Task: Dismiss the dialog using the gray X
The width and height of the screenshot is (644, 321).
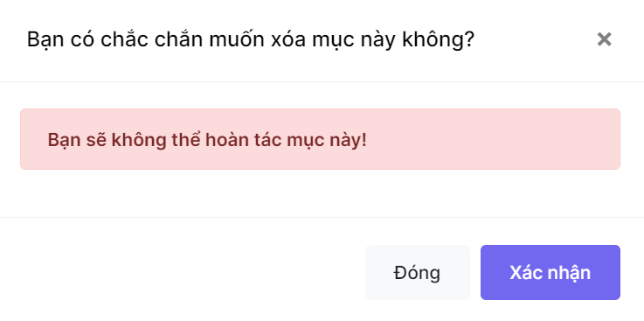Action: pos(604,39)
